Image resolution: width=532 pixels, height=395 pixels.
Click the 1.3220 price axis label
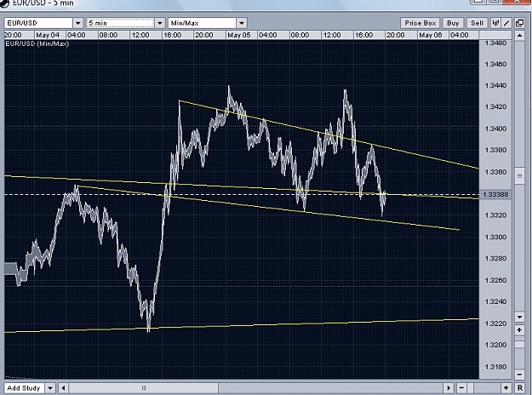tap(495, 323)
